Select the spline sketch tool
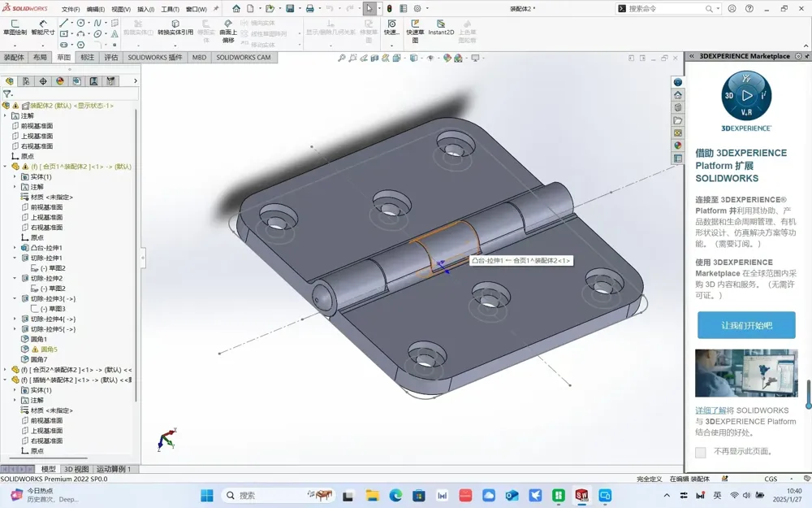The height and width of the screenshot is (508, 812). (97, 23)
